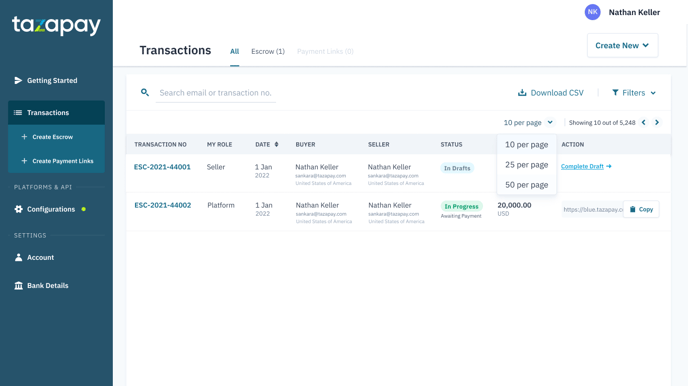This screenshot has height=386, width=688.
Task: Expand the Filters dropdown
Action: point(634,93)
